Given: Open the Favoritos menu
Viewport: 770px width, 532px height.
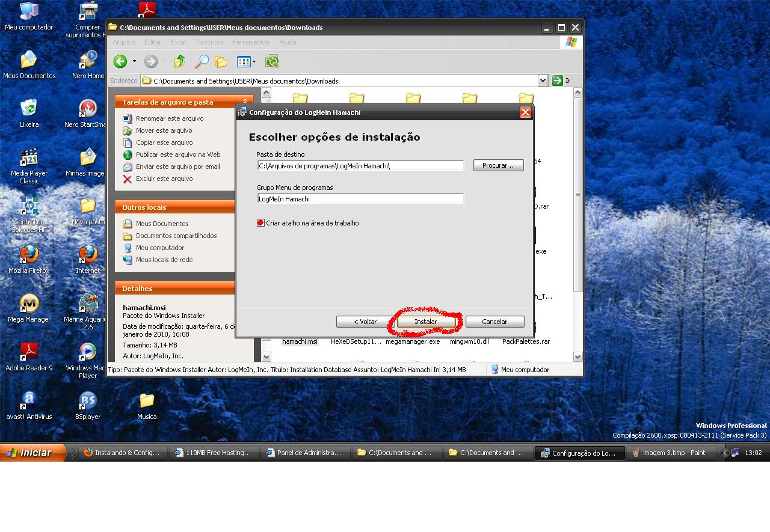Looking at the screenshot, I should (209, 42).
